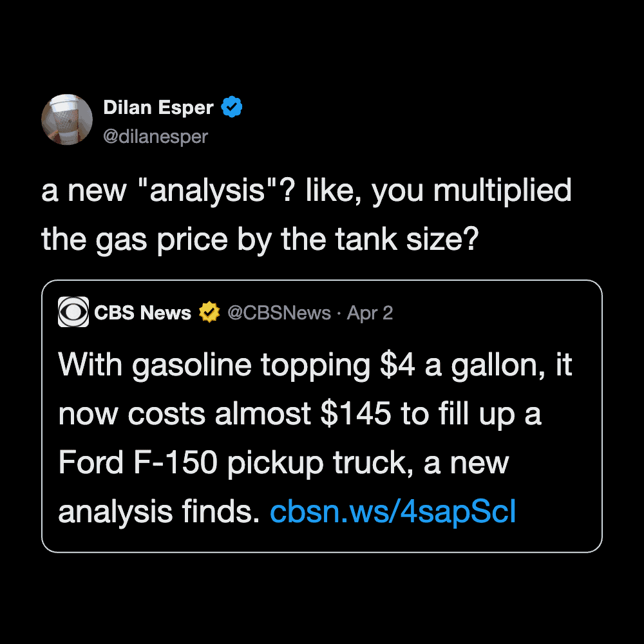Open the Apr 2 timestamp
This screenshot has height=644, width=644.
370,313
